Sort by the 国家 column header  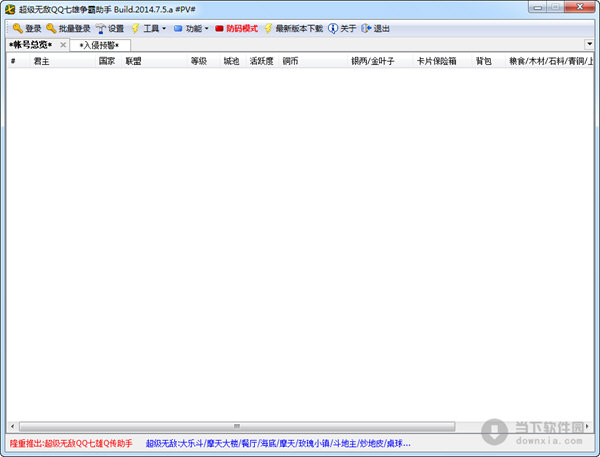tap(109, 61)
